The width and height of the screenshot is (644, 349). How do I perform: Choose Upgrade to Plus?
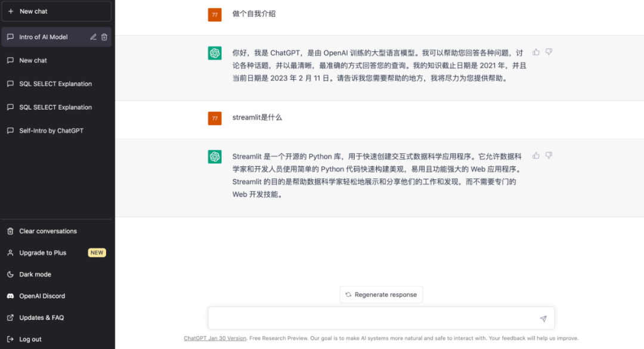pyautogui.click(x=57, y=253)
